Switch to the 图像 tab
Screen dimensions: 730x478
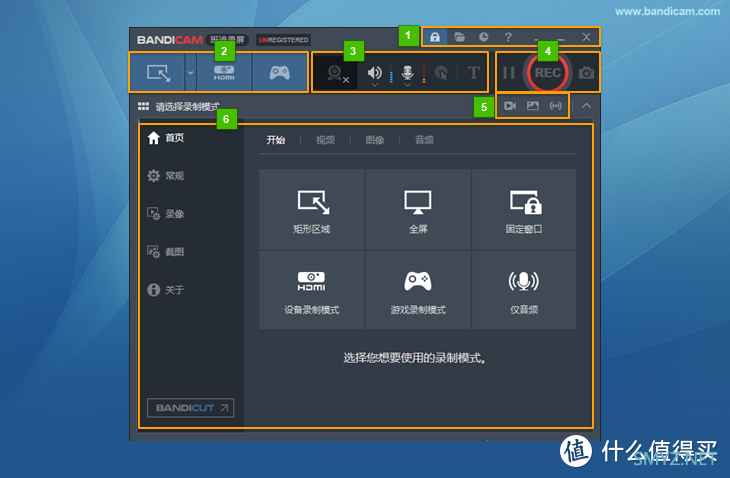pyautogui.click(x=375, y=140)
